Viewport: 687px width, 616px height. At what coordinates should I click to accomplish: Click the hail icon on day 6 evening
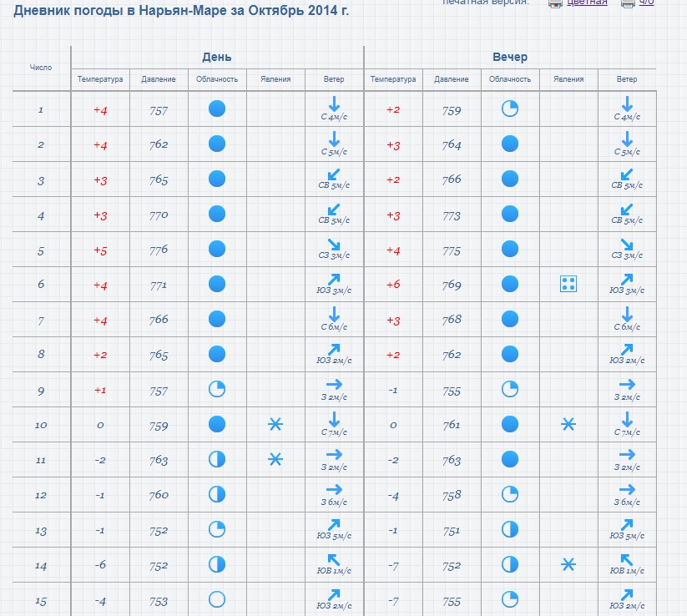pos(568,284)
